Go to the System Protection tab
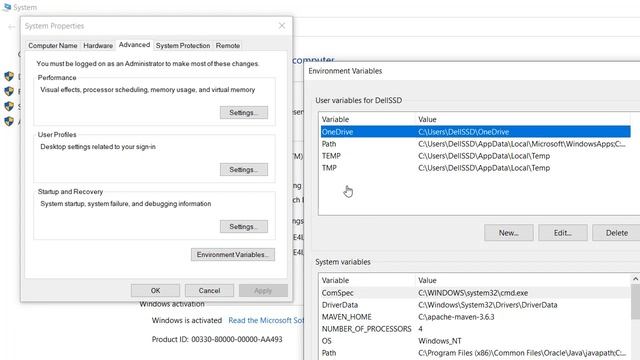 click(x=183, y=45)
